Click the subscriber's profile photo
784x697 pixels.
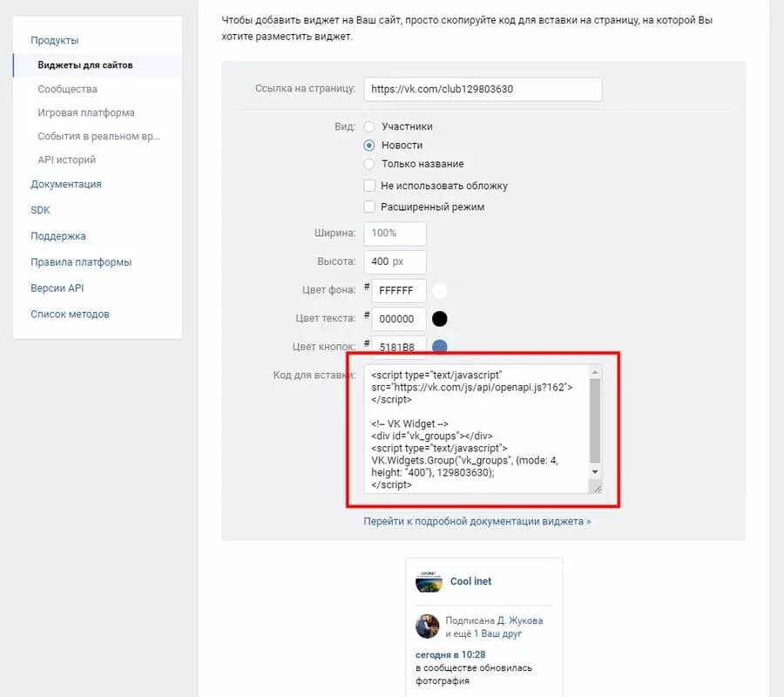[x=427, y=626]
